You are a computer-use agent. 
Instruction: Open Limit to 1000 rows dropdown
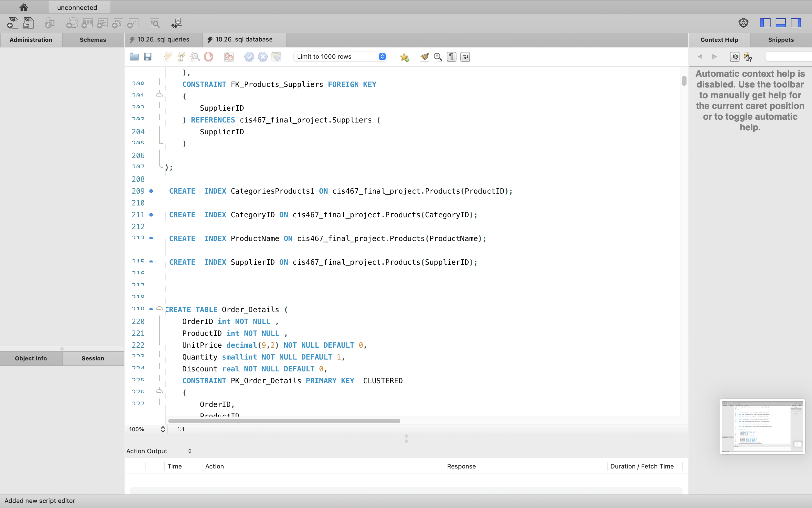tap(340, 56)
